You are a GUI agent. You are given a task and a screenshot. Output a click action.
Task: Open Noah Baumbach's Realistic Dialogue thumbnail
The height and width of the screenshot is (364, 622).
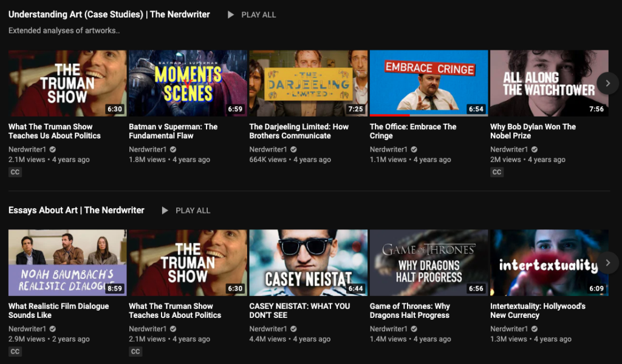point(67,263)
